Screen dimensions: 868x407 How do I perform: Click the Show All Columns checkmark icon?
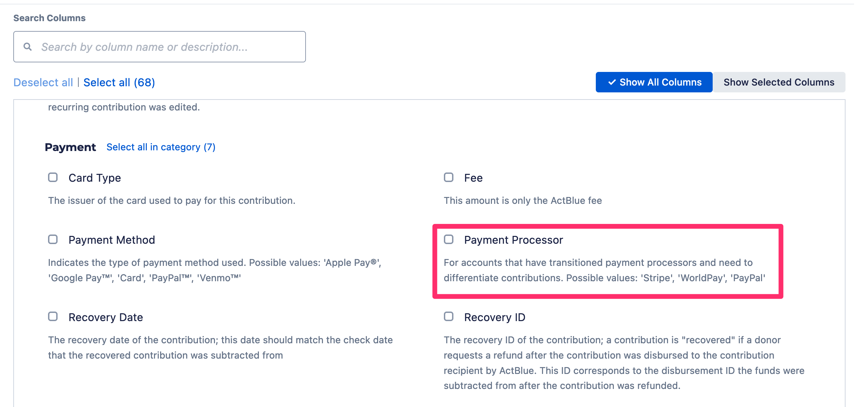pos(612,82)
